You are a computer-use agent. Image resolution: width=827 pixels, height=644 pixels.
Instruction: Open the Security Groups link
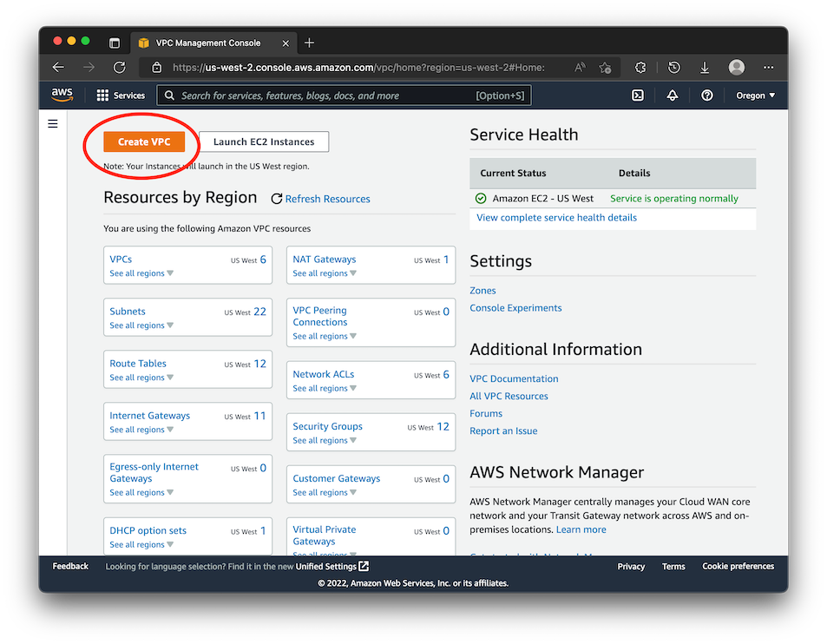click(327, 426)
